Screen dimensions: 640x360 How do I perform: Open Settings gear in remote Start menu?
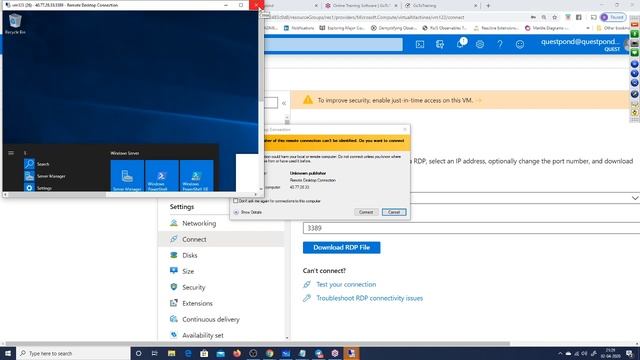coord(29,188)
